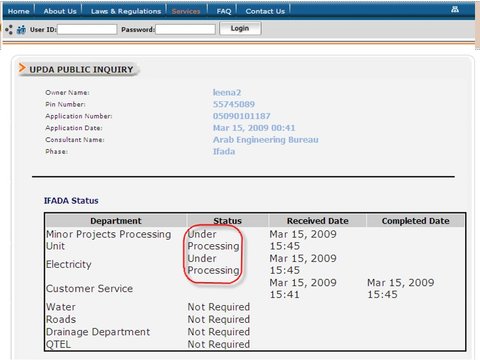This screenshot has width=480, height=360.
Task: Click the Consultant Name label
Action: point(75,140)
